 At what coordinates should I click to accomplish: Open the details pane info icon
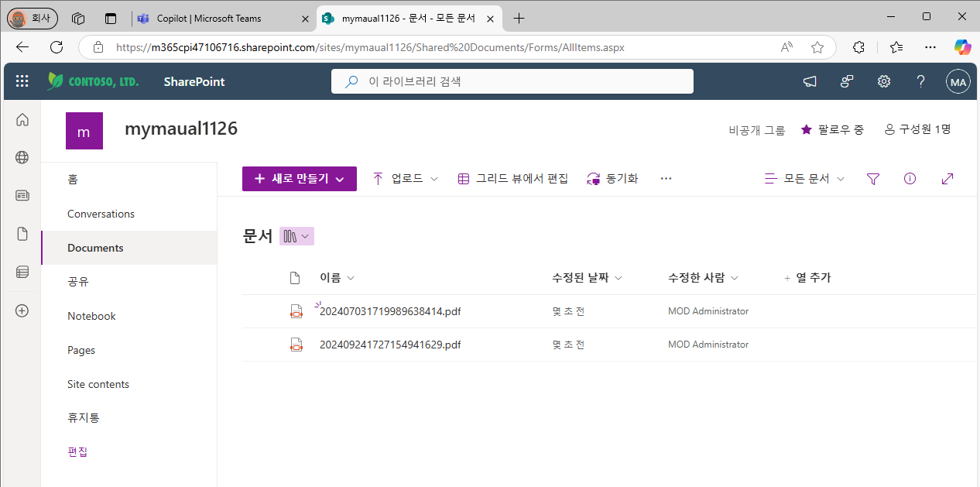pyautogui.click(x=910, y=179)
